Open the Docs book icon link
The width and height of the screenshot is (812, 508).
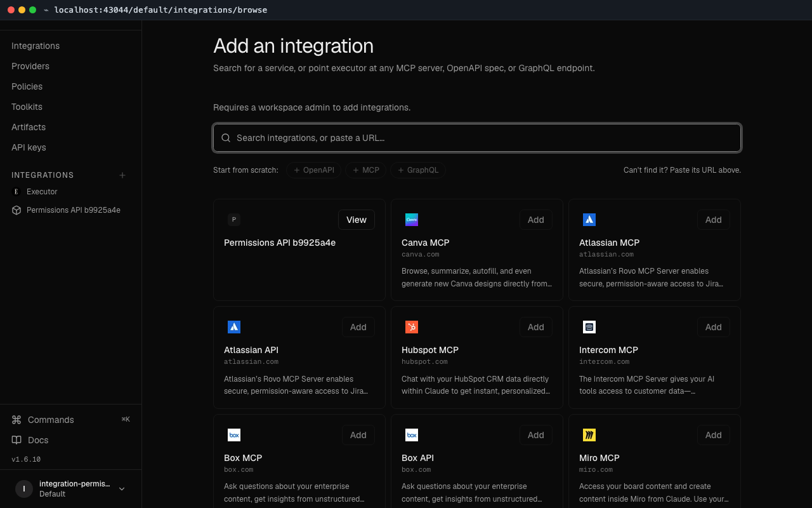[x=16, y=440]
